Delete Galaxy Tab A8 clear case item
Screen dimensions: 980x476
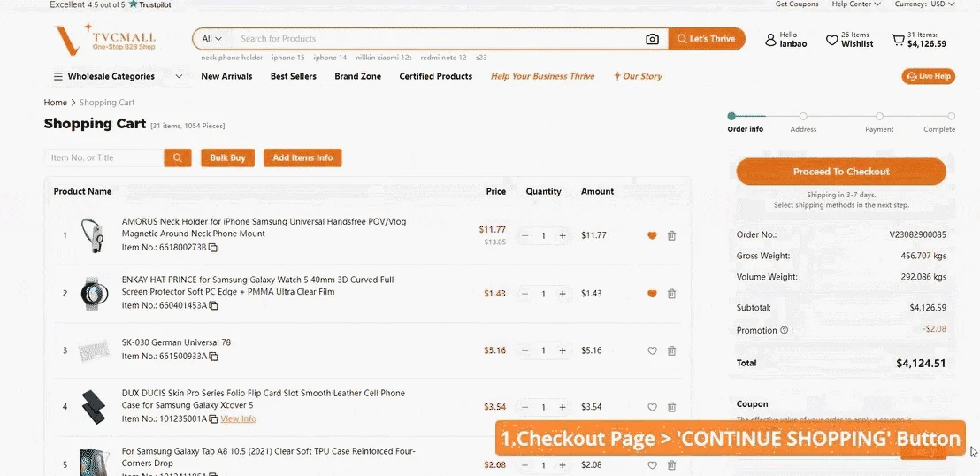click(672, 464)
